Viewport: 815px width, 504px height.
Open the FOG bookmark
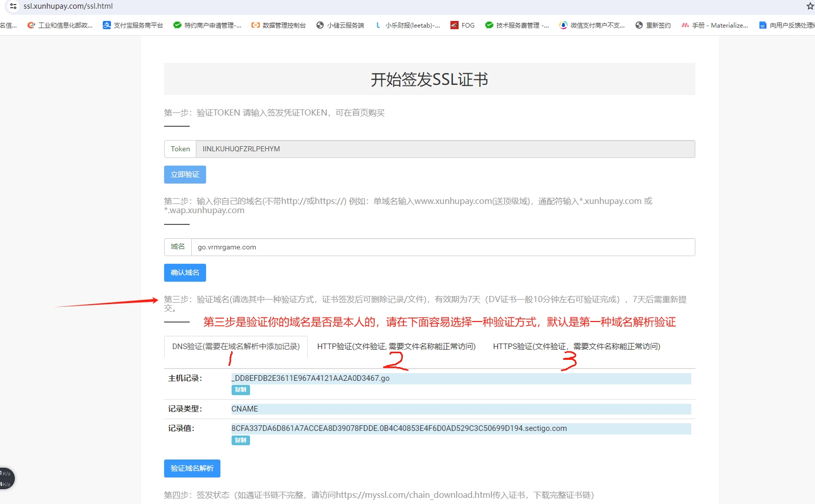[463, 25]
